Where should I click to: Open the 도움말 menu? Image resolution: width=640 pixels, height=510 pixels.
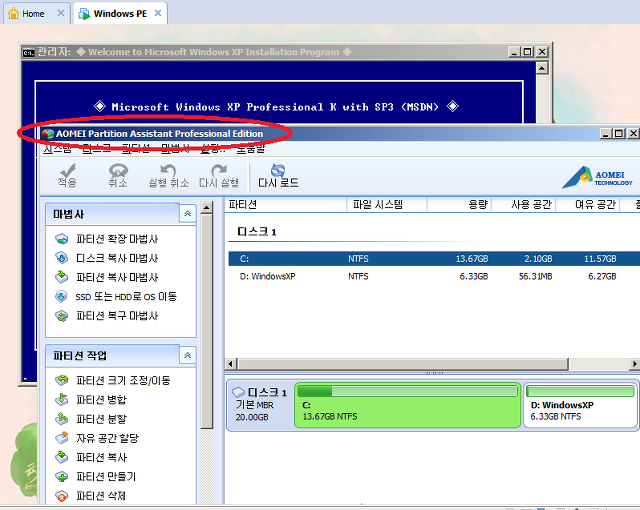click(x=251, y=149)
